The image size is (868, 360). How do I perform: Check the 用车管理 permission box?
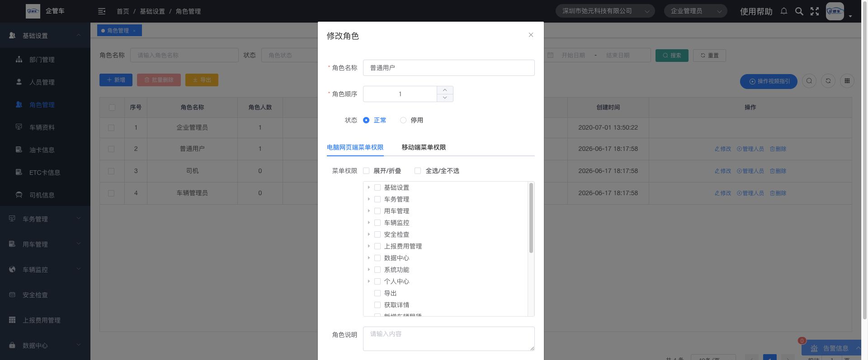coord(377,211)
